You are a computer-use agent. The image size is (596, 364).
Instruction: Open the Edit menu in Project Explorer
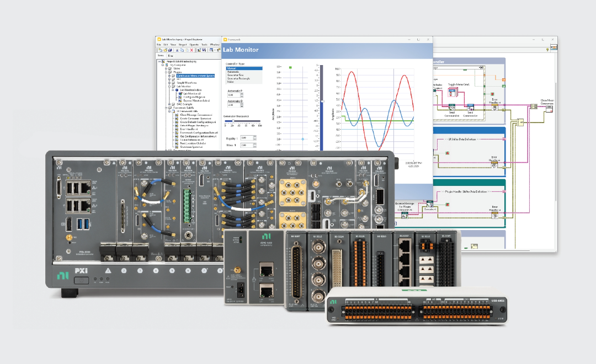coord(166,45)
